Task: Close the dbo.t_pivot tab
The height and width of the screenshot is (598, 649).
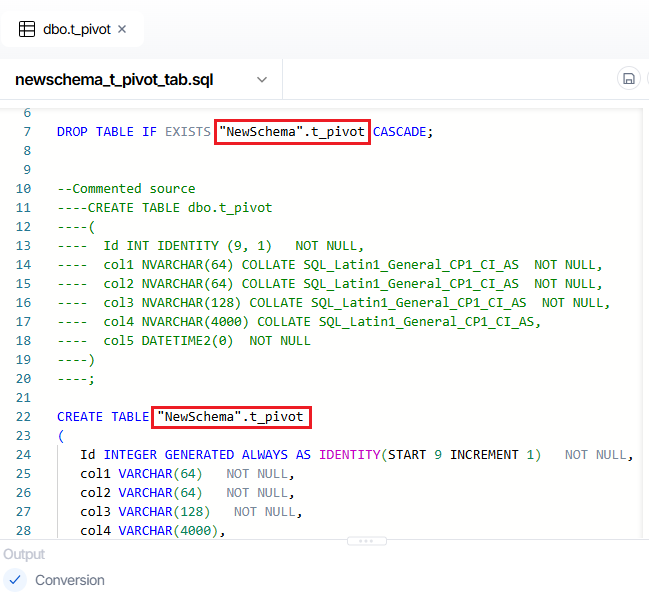Action: (x=122, y=29)
